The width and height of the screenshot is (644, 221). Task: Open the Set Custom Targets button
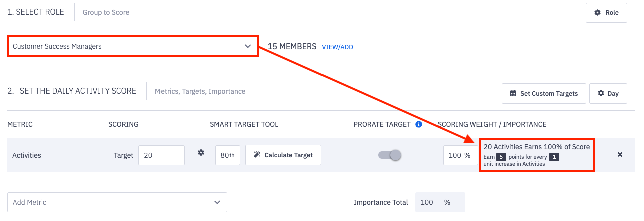point(544,93)
